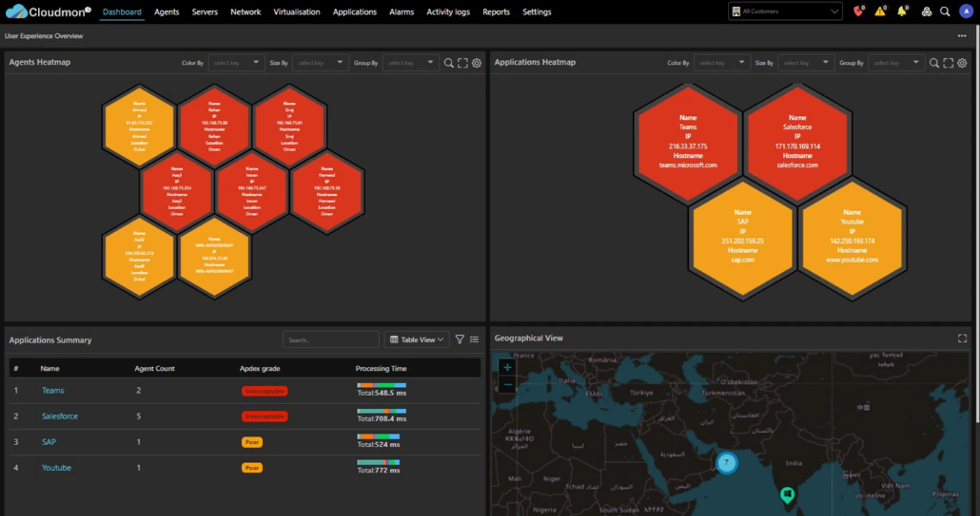Open the user avatar A menu

click(x=966, y=11)
